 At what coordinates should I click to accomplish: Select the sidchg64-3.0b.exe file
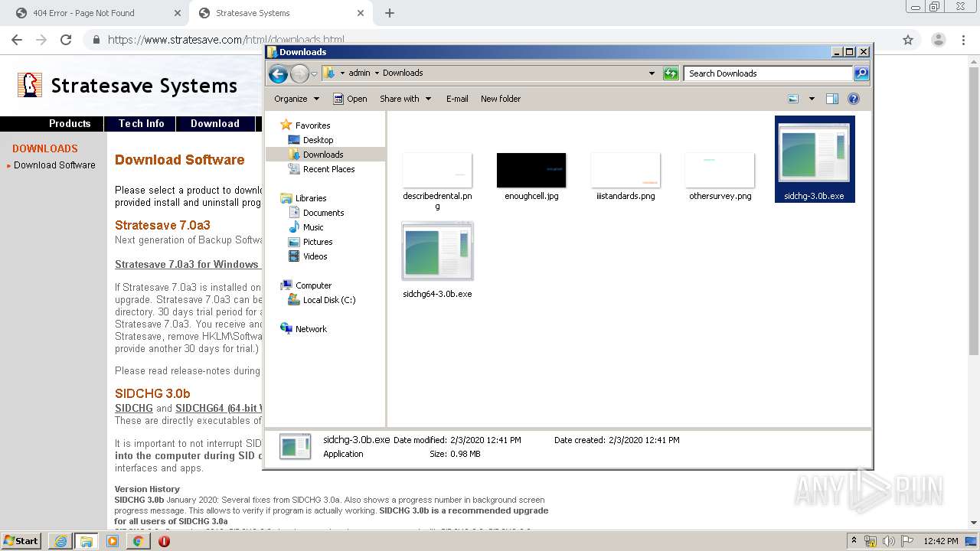[437, 260]
